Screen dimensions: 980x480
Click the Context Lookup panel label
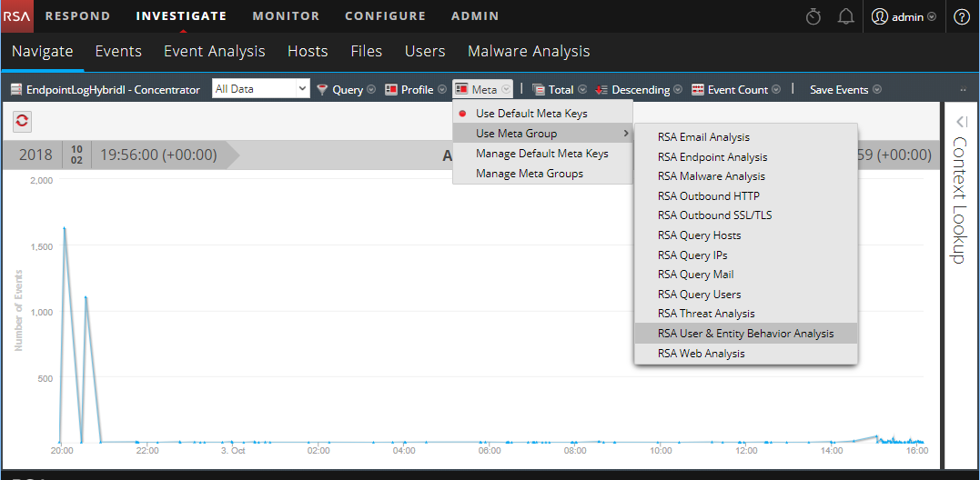(x=961, y=200)
